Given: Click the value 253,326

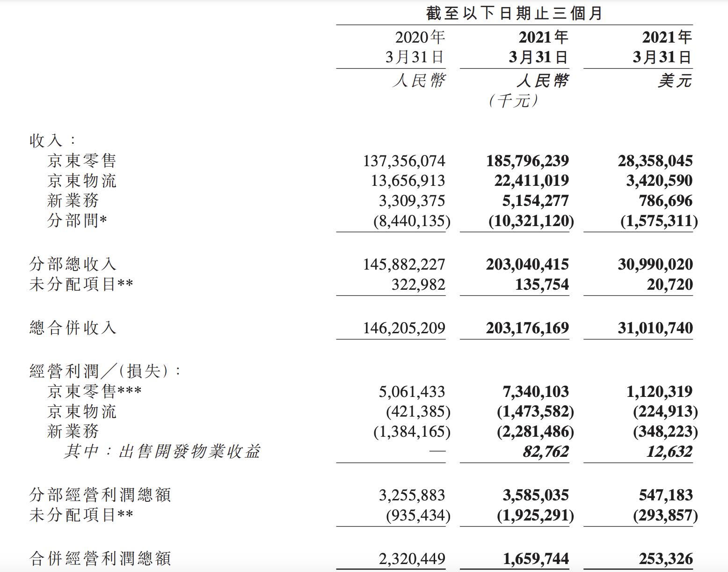Looking at the screenshot, I should pyautogui.click(x=666, y=559).
